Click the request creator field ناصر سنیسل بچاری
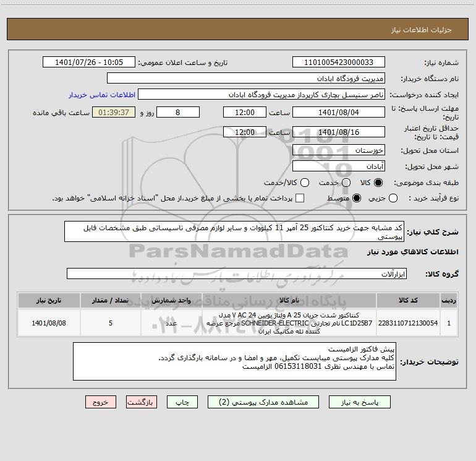 tap(261, 94)
